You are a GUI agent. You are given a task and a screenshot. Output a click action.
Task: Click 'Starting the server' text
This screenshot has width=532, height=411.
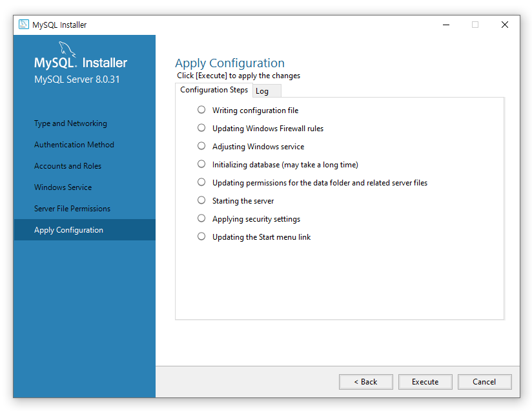coord(243,201)
